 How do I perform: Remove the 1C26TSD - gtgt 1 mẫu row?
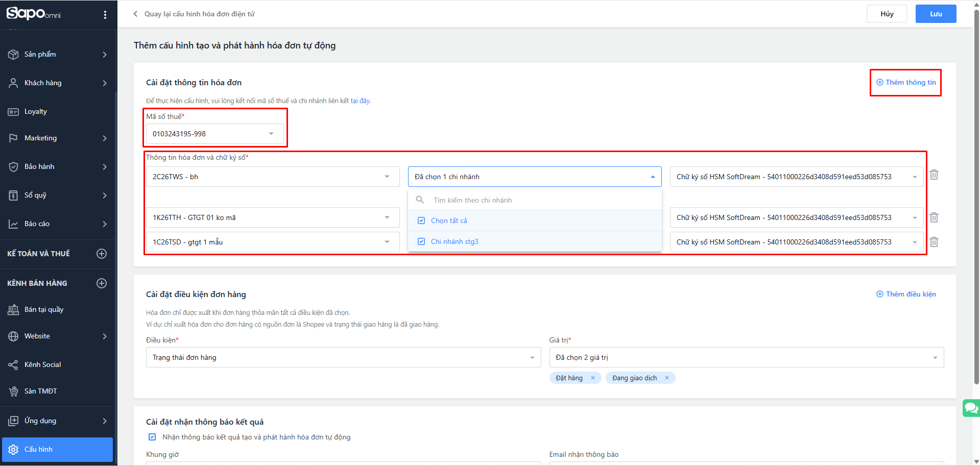coord(934,242)
